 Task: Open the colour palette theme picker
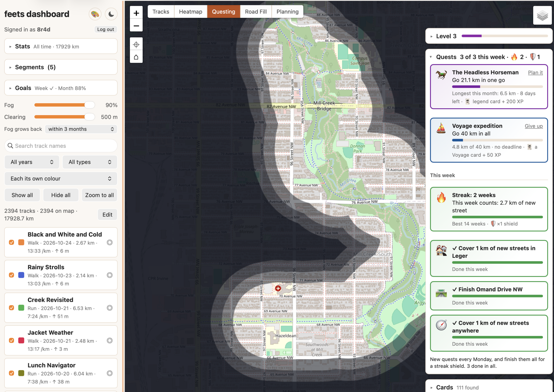(95, 14)
